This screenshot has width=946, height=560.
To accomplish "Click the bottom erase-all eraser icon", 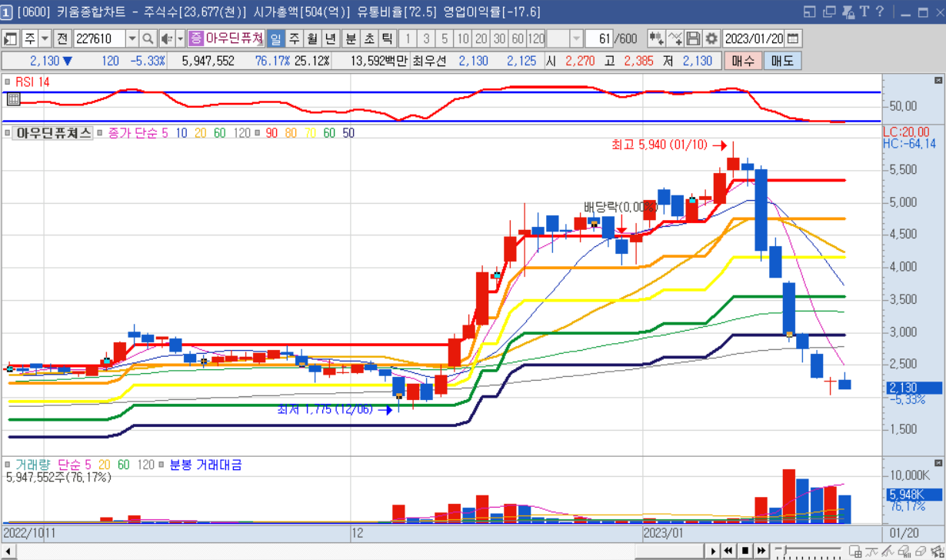I will point(903,551).
